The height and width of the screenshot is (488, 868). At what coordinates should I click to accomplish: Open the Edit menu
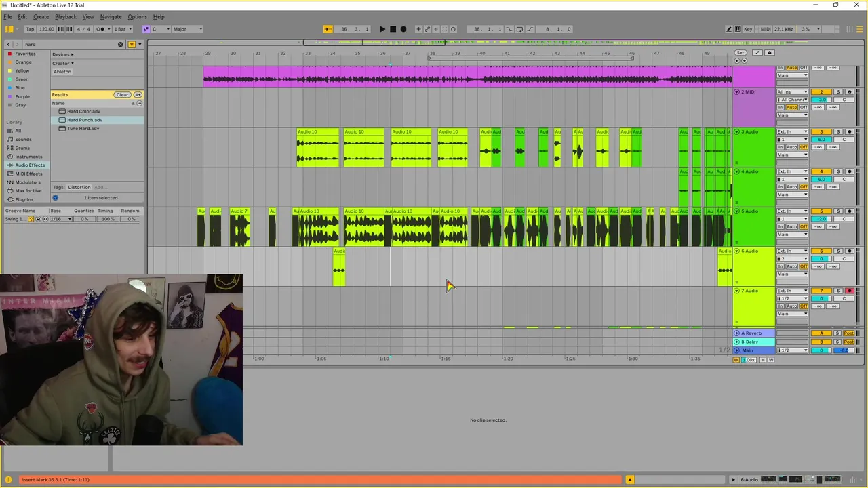click(x=22, y=17)
